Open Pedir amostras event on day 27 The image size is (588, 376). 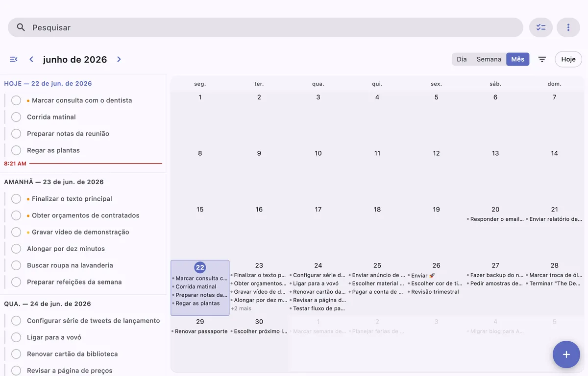495,283
